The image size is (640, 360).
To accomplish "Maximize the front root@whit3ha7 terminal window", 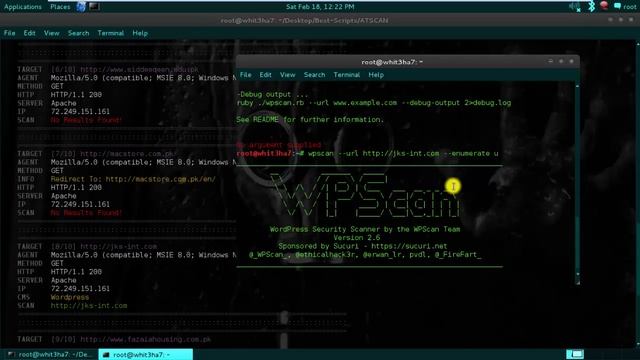I will [561, 61].
